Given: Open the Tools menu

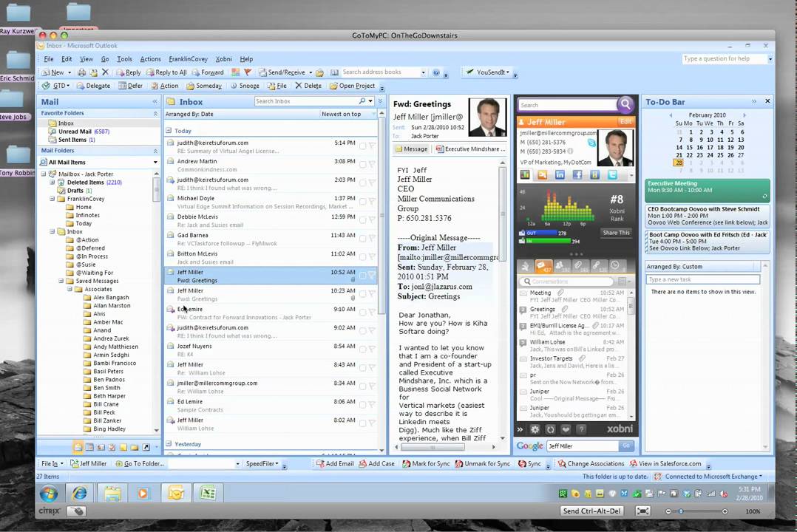Looking at the screenshot, I should [x=124, y=59].
